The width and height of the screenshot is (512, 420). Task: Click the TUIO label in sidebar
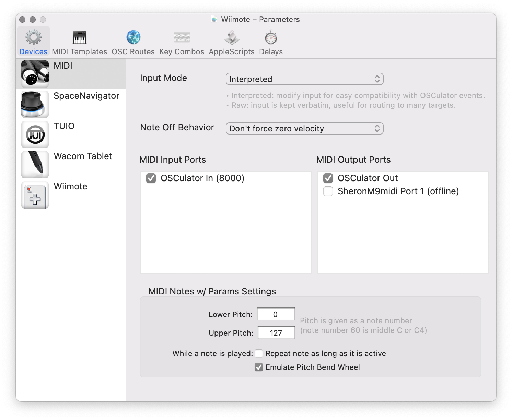coord(64,126)
